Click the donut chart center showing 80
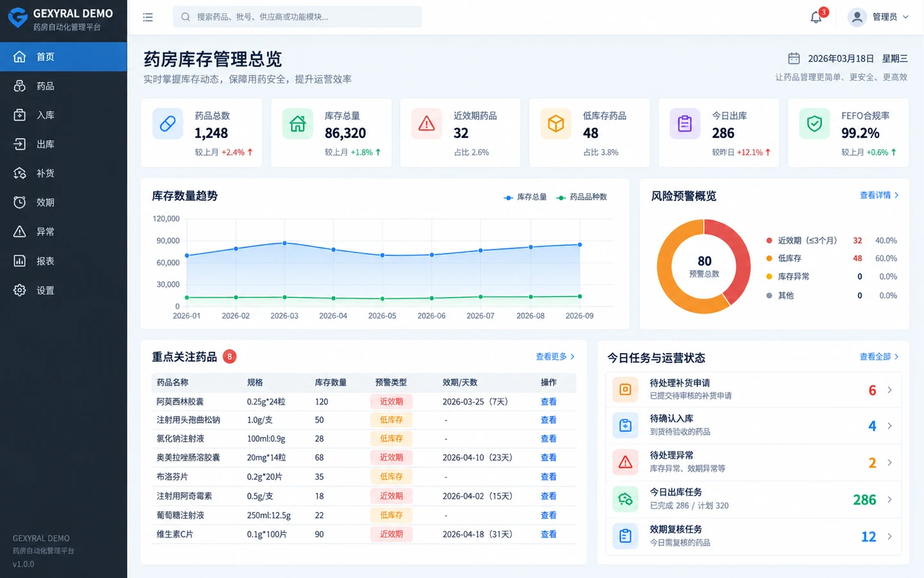Image resolution: width=924 pixels, height=578 pixels. [704, 266]
